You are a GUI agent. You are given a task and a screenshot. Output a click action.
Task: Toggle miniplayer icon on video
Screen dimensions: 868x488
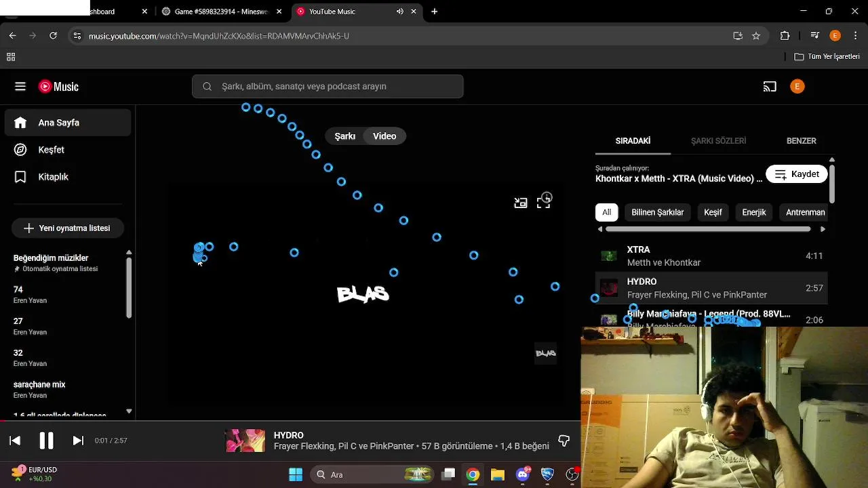click(x=520, y=202)
